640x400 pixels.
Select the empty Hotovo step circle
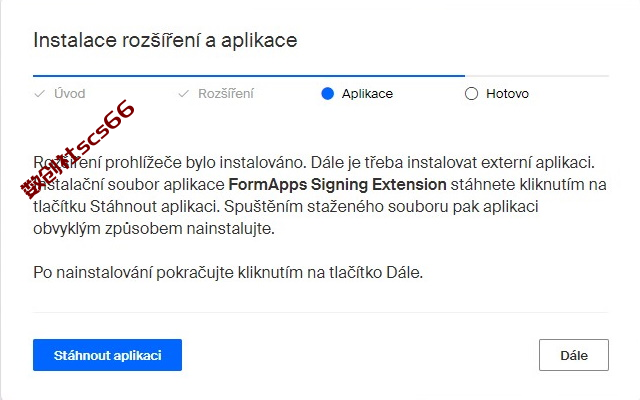click(471, 93)
